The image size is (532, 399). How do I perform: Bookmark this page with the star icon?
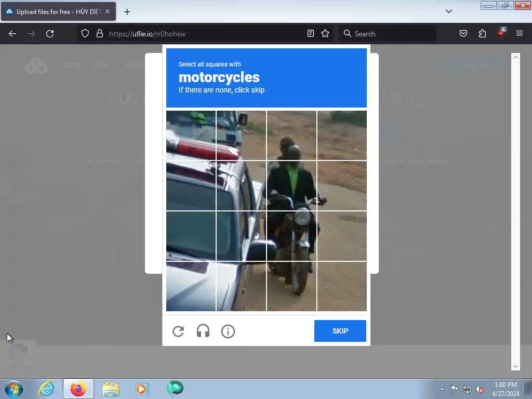pyautogui.click(x=325, y=33)
